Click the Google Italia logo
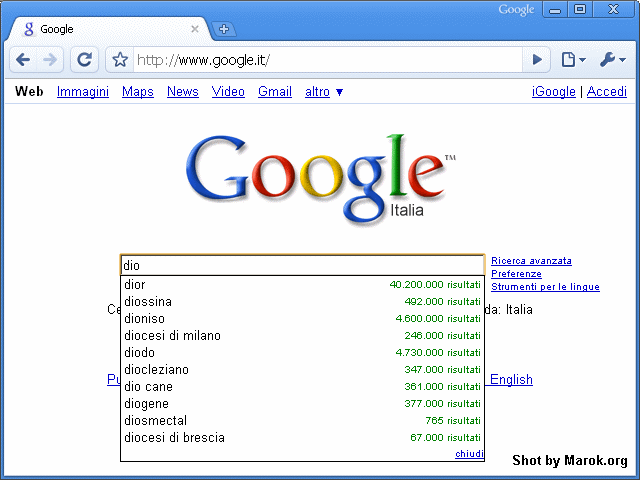 point(320,179)
